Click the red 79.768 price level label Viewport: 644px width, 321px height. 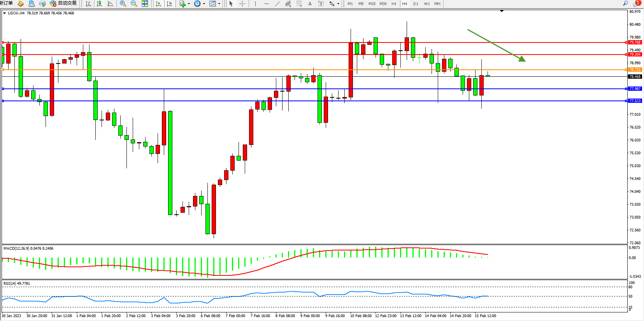pyautogui.click(x=635, y=42)
